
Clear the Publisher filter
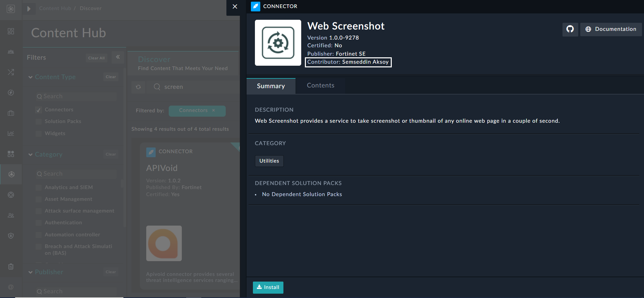coord(111,272)
